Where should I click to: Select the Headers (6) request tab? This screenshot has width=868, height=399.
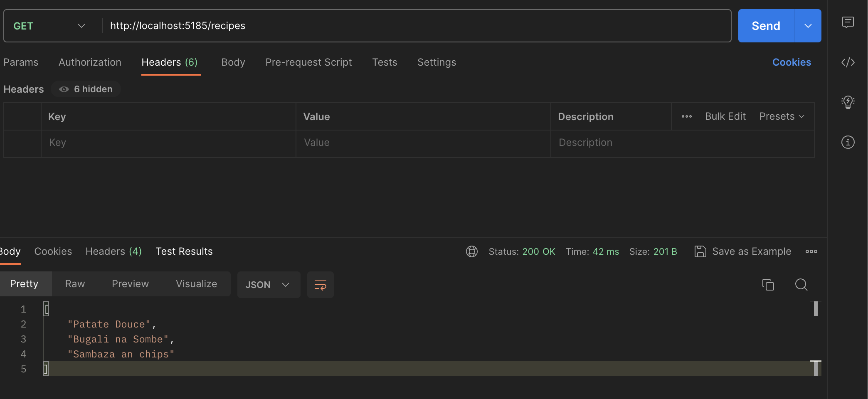coord(170,62)
